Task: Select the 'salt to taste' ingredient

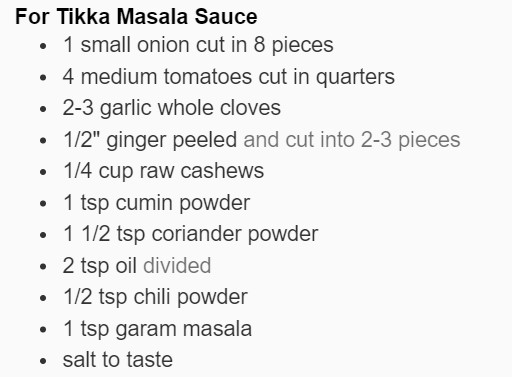Action: pos(118,360)
